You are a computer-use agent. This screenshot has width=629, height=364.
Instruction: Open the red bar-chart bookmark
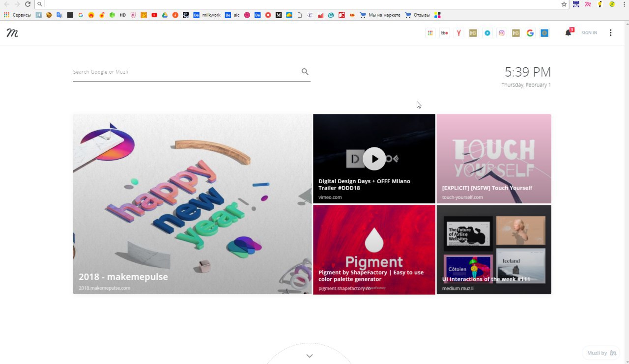(320, 15)
